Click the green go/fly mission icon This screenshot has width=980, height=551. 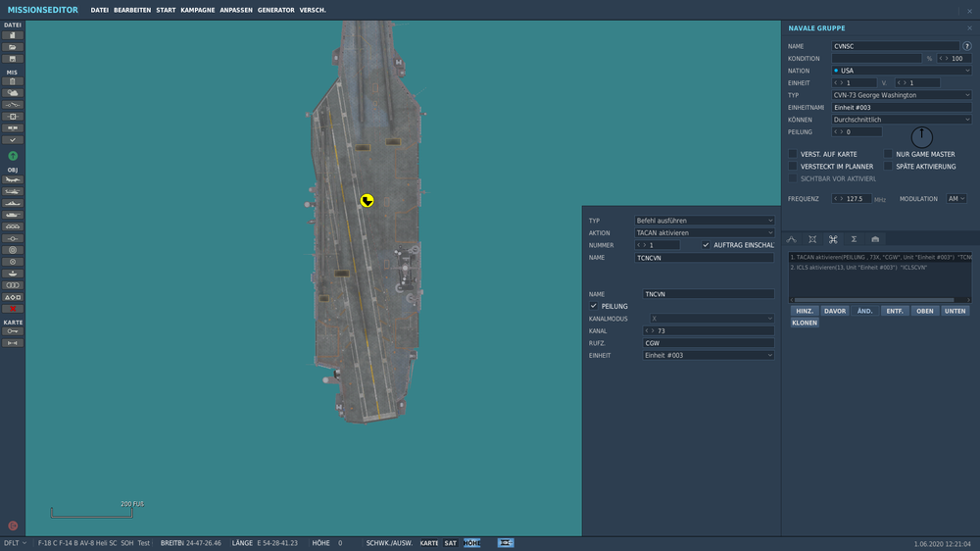(x=13, y=156)
